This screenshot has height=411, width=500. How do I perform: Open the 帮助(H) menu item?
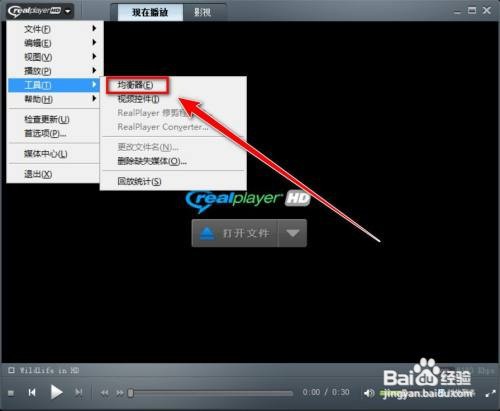click(54, 99)
